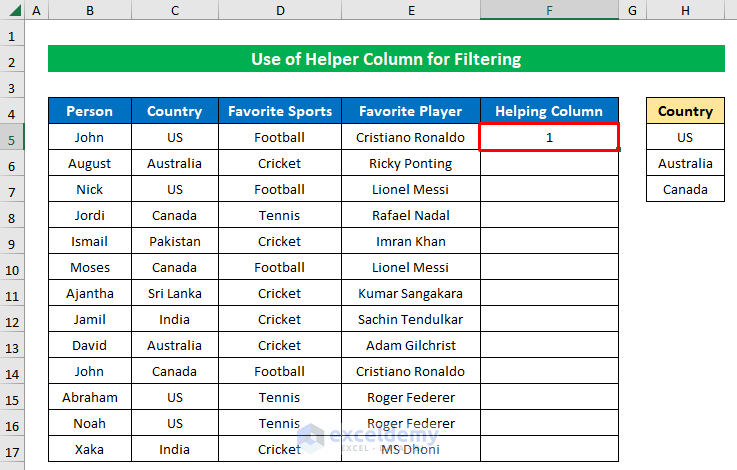
Task: Click the Select All corner triangle
Action: [12, 10]
